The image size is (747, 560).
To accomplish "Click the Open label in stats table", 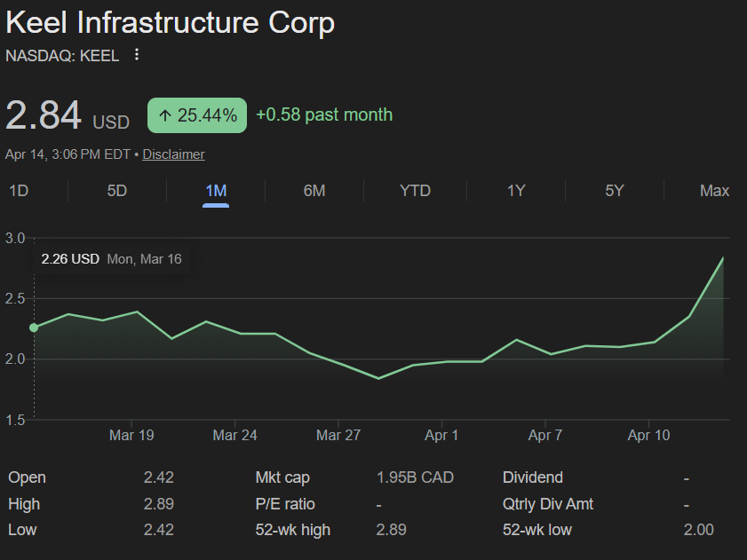I will [x=28, y=477].
